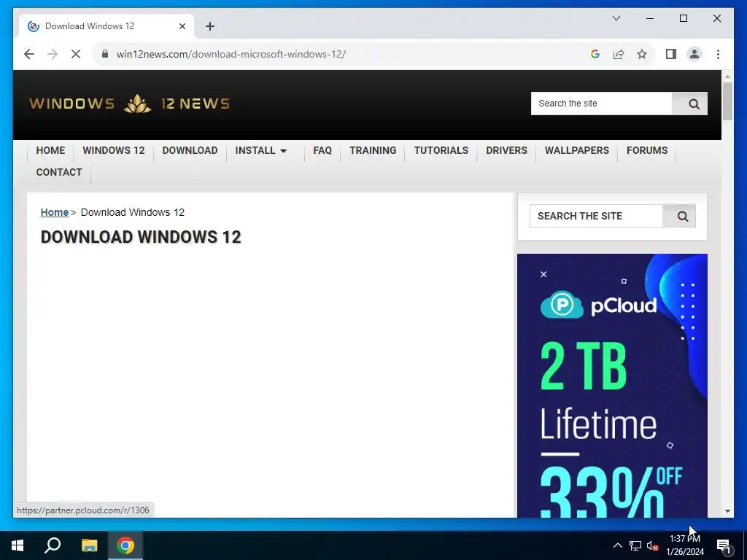Click the scrollbar up arrow
747x560 pixels.
tap(727, 76)
